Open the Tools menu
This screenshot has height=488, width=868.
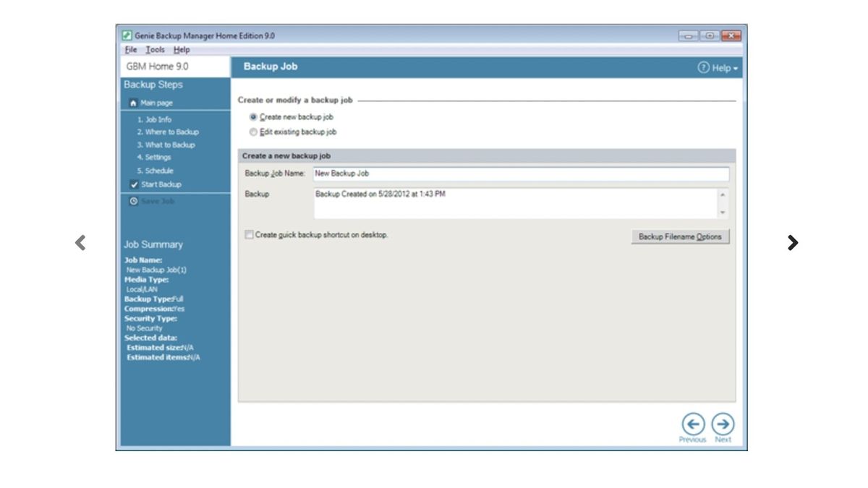click(x=154, y=49)
